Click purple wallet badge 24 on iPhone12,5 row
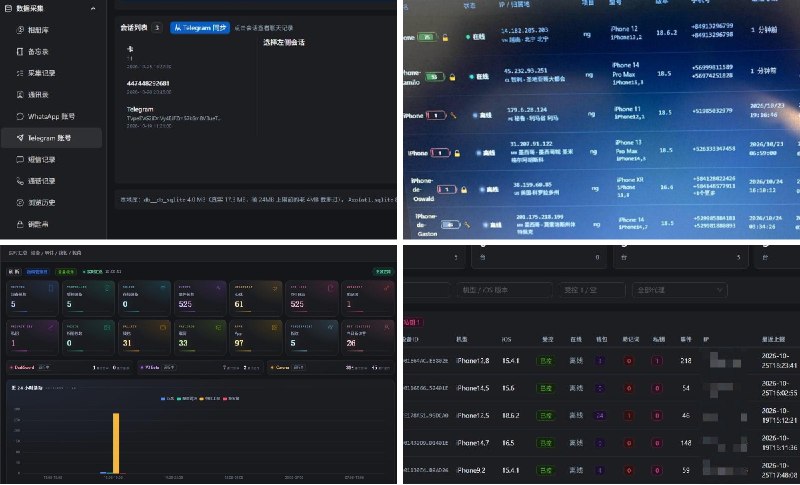This screenshot has width=800, height=485. coord(600,416)
